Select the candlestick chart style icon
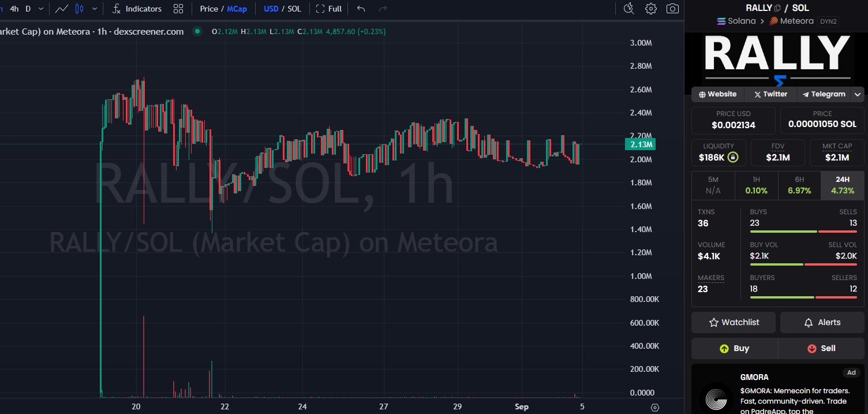Image resolution: width=868 pixels, height=414 pixels. click(x=79, y=9)
